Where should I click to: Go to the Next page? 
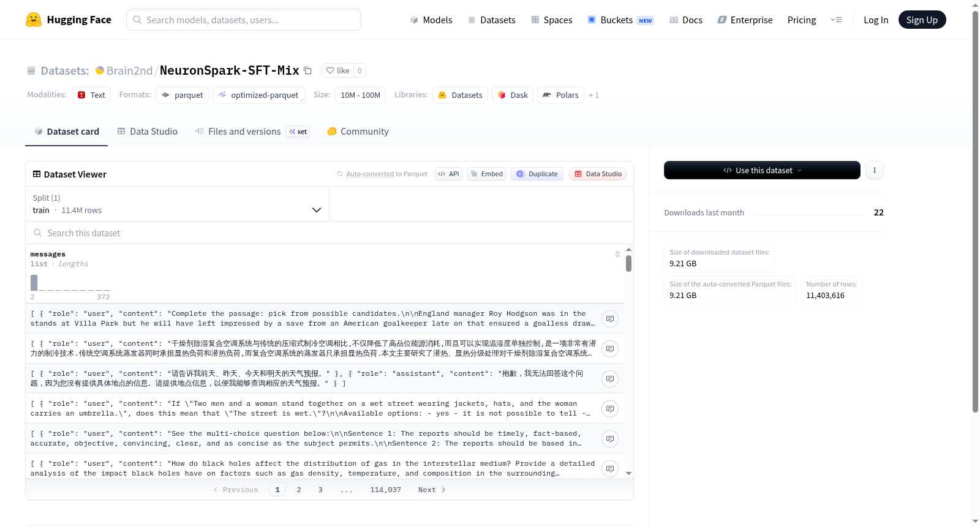pos(432,490)
